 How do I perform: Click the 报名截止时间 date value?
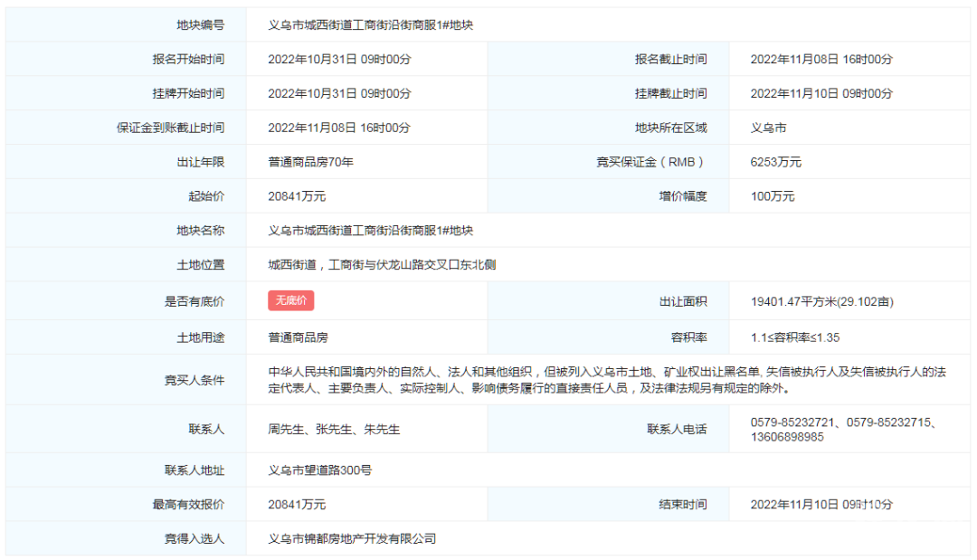coord(821,60)
